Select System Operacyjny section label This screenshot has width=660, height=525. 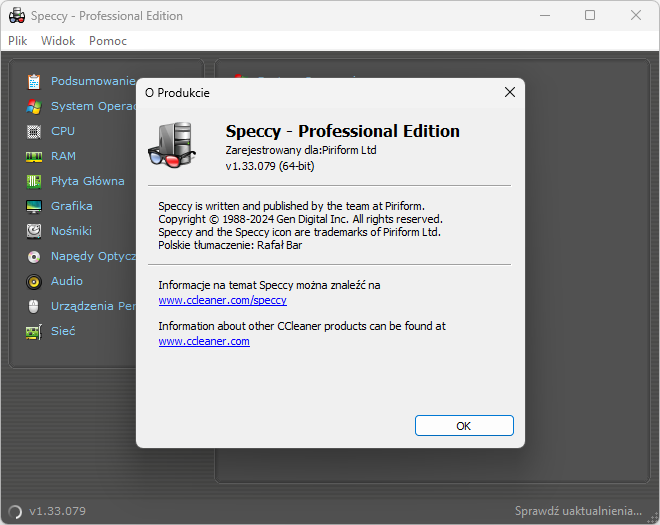[93, 106]
